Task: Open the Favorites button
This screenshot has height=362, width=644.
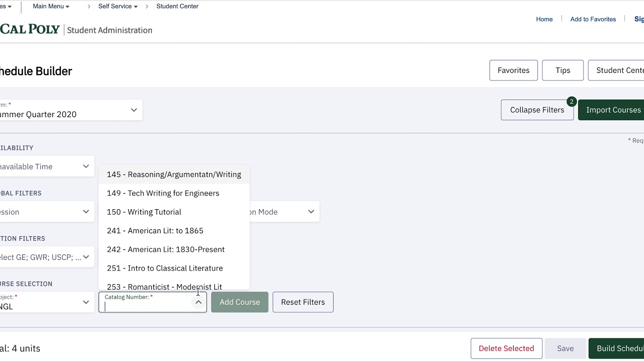Action: (x=513, y=70)
